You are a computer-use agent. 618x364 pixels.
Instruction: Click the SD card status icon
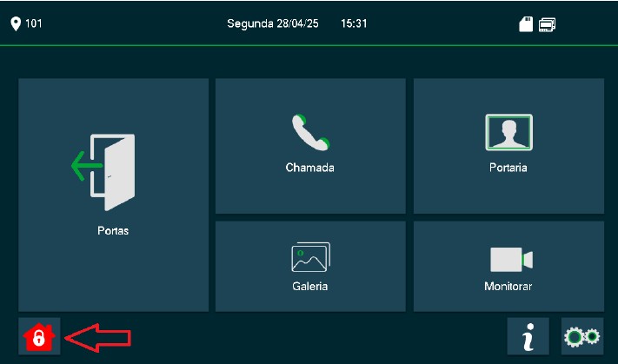point(526,24)
